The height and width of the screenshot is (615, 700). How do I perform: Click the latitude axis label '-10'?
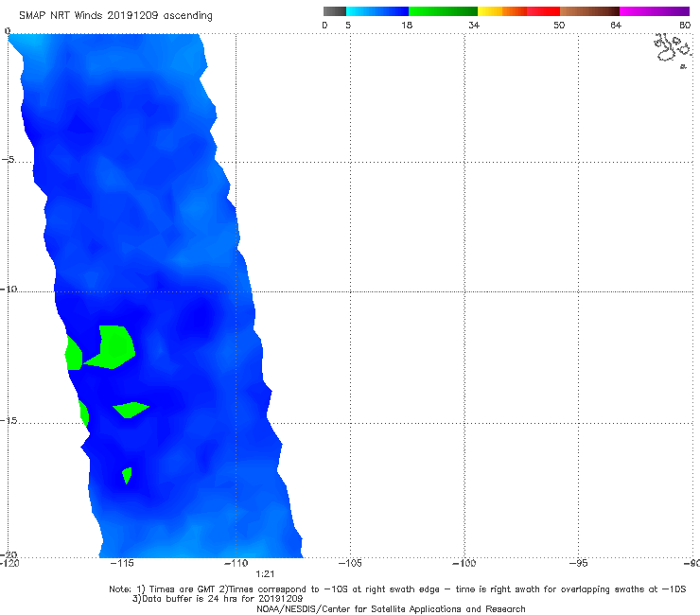pos(9,289)
